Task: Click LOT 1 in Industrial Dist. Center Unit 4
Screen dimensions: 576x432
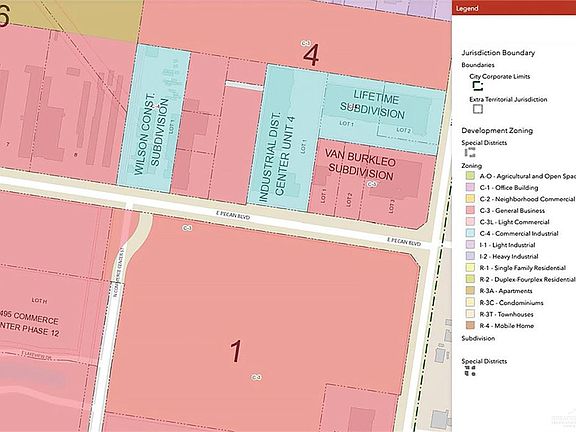Action: point(304,147)
